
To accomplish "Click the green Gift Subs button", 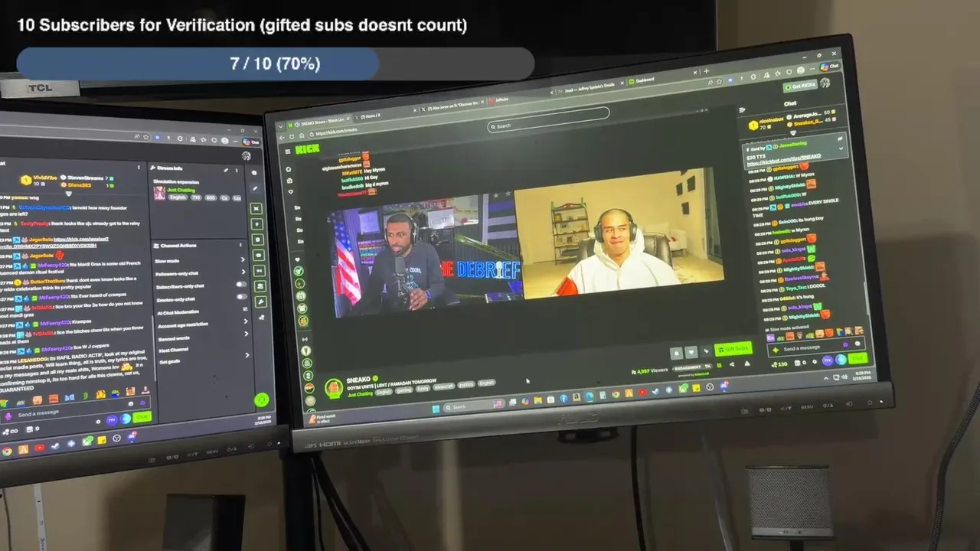I will (x=733, y=349).
